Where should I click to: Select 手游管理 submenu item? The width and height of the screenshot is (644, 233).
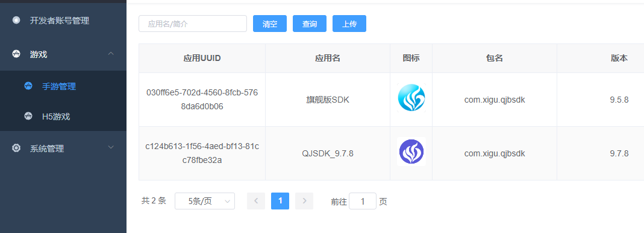click(63, 86)
